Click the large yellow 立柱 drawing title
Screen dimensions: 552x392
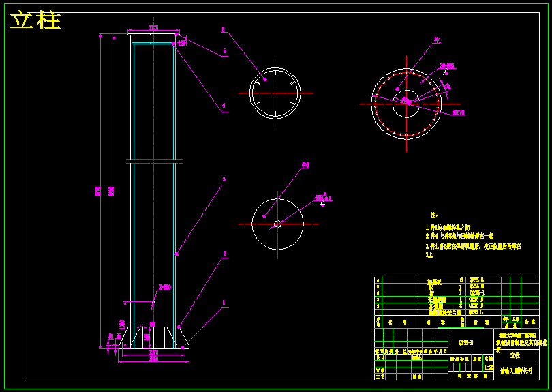tap(35, 20)
